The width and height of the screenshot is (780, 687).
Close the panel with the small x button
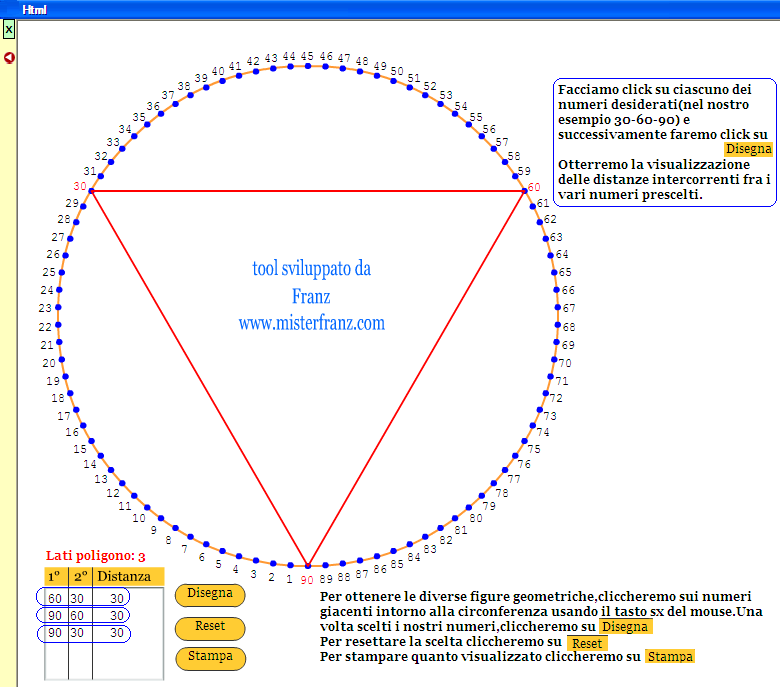(9, 30)
